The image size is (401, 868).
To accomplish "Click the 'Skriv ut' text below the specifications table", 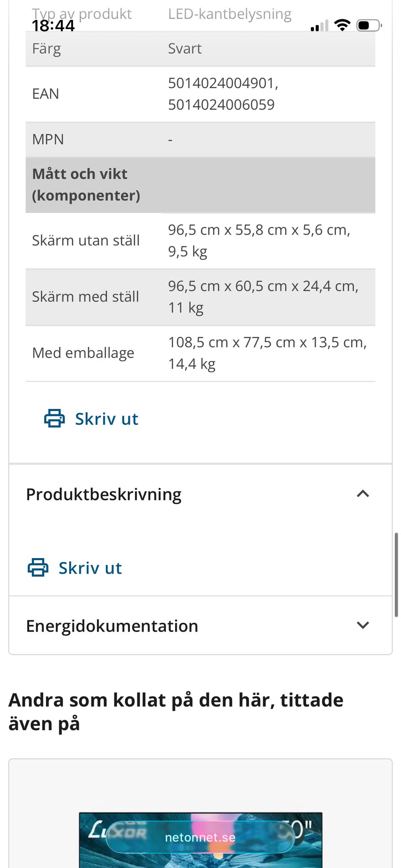I will pos(107,419).
